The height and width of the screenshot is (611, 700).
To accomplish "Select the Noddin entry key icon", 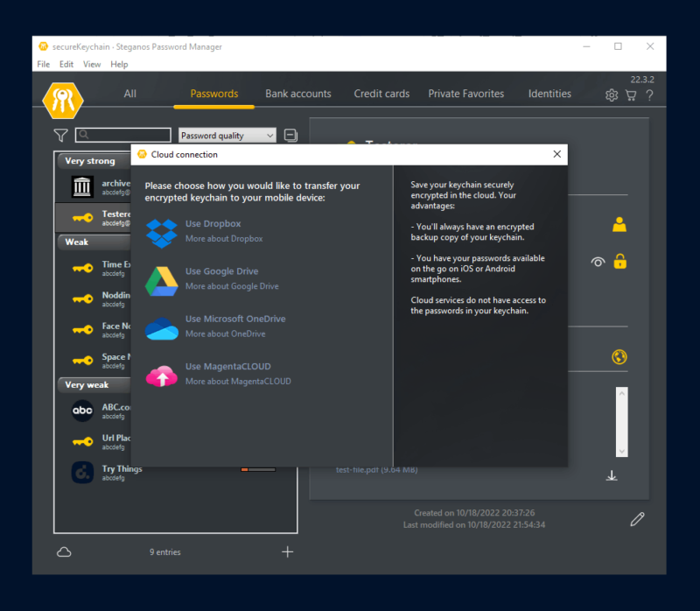I will (82, 298).
